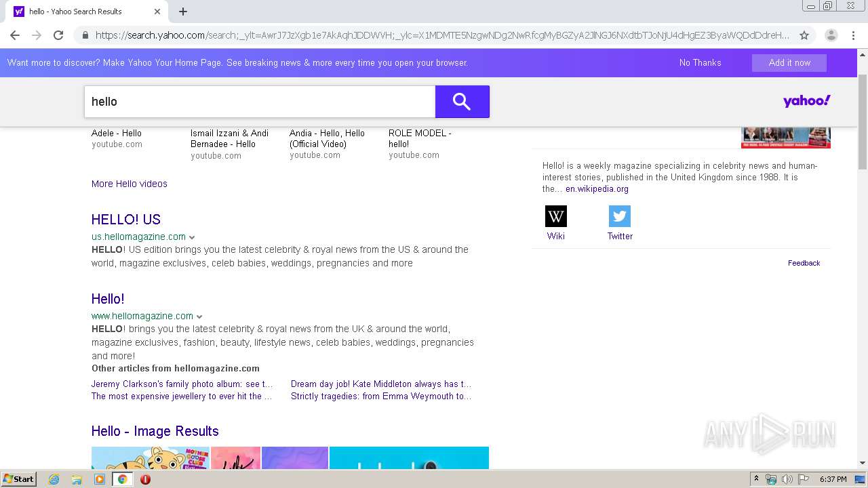
Task: Click the Action Center flag tray icon
Action: (x=804, y=479)
